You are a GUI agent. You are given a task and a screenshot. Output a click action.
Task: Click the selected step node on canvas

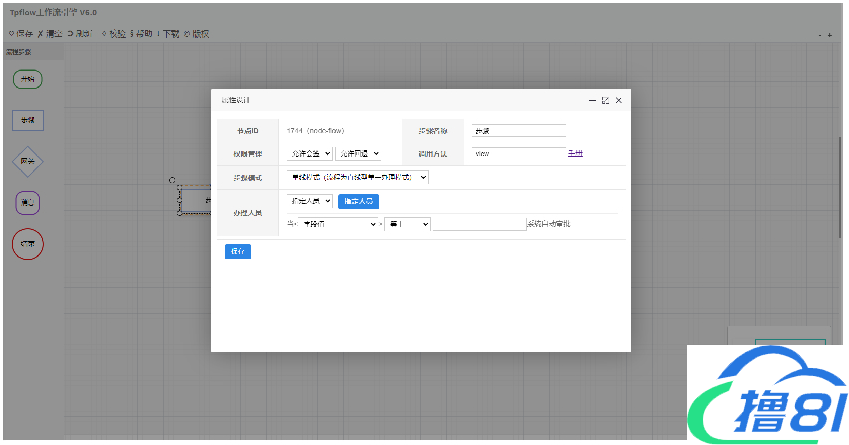pyautogui.click(x=194, y=201)
